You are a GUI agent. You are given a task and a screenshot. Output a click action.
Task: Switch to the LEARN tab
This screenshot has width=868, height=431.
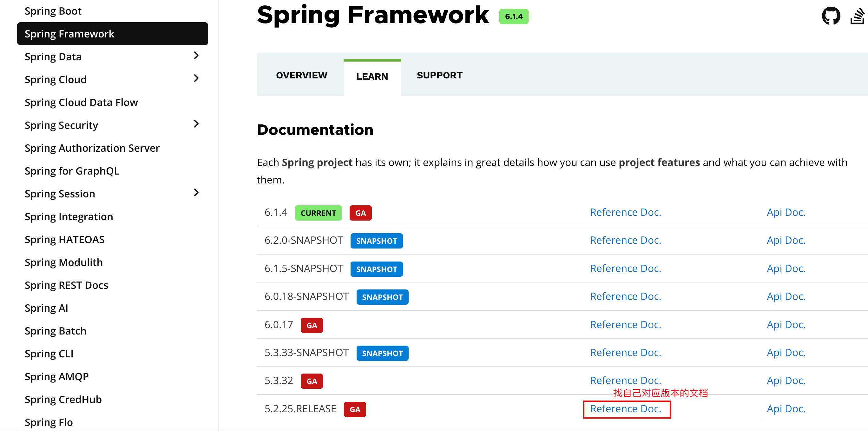(x=372, y=76)
